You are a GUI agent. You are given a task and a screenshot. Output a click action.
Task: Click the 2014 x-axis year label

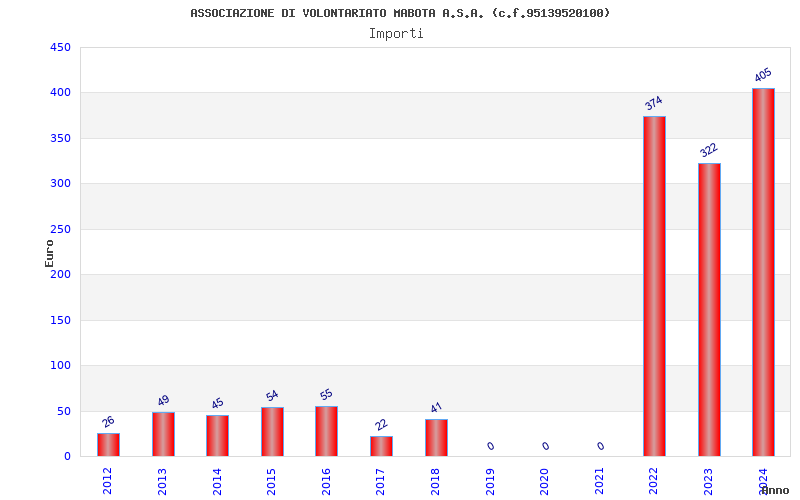tap(217, 481)
